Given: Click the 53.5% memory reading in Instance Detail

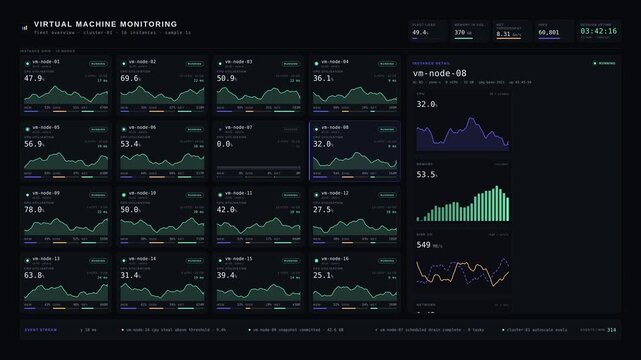Looking at the screenshot, I should [x=427, y=174].
